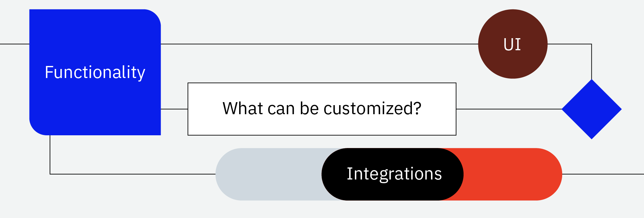This screenshot has height=218, width=644.
Task: Click the 'Functionality' text label
Action: click(x=95, y=72)
